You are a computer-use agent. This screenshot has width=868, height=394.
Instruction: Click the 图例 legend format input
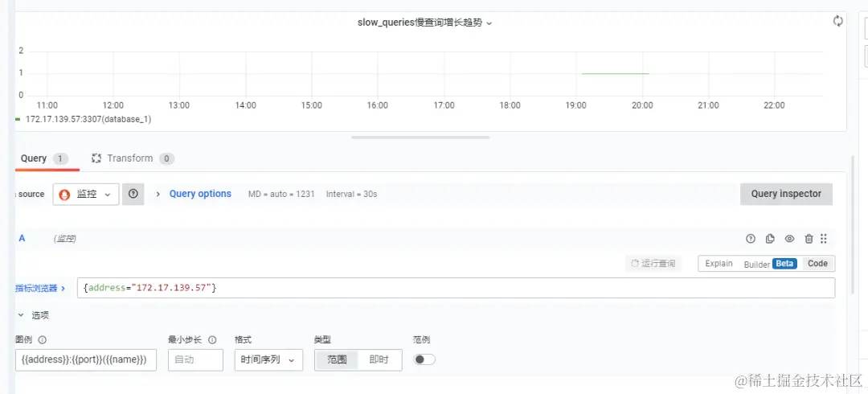pos(86,359)
